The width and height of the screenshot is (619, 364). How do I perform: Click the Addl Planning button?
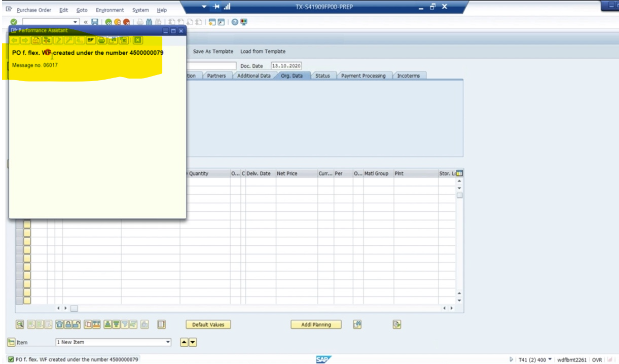[x=316, y=324]
